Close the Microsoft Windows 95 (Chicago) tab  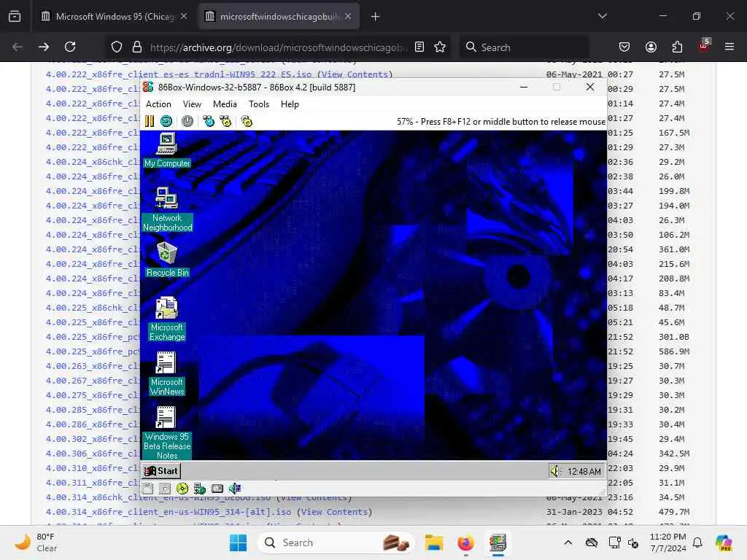(x=184, y=17)
